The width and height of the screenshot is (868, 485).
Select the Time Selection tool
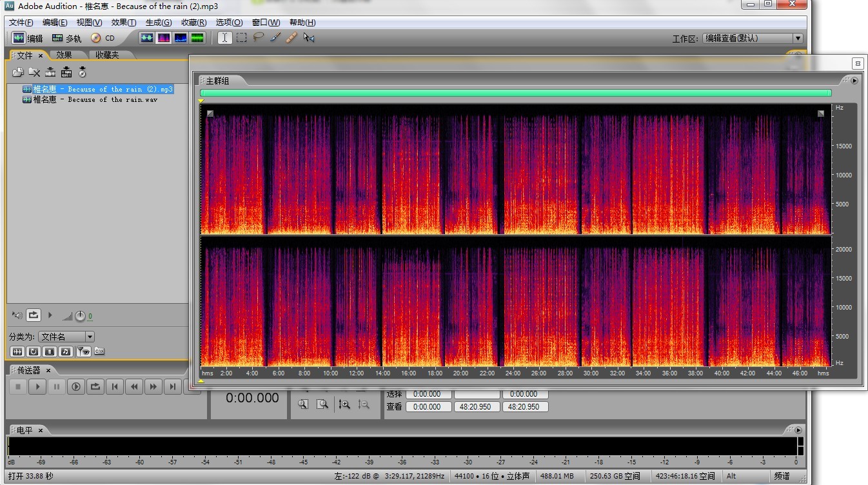tap(224, 38)
